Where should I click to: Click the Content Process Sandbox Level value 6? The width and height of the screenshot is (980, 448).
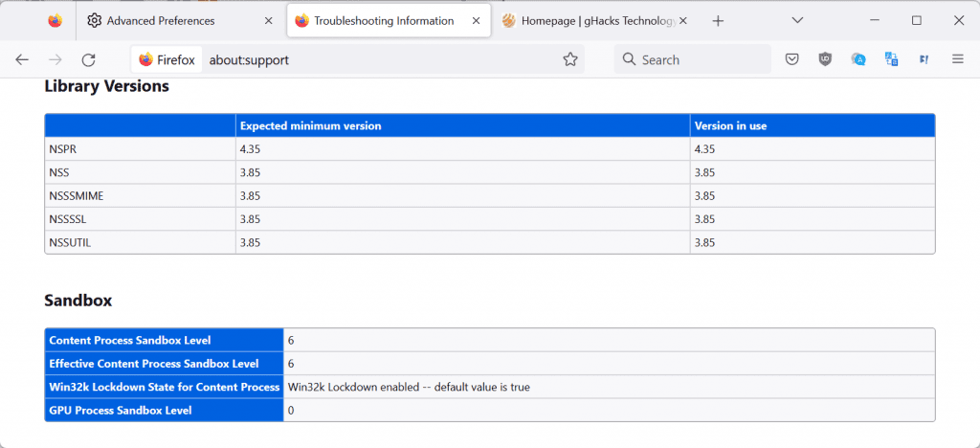pos(291,341)
